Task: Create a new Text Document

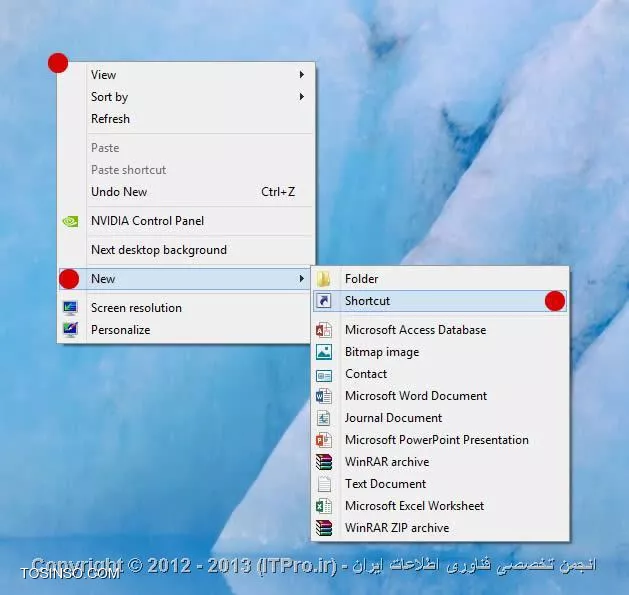Action: 440,484
